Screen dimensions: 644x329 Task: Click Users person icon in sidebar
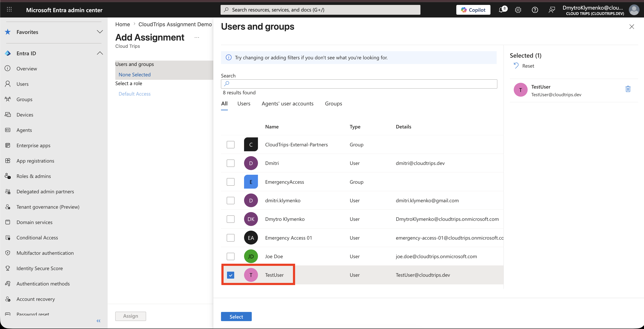coord(8,84)
